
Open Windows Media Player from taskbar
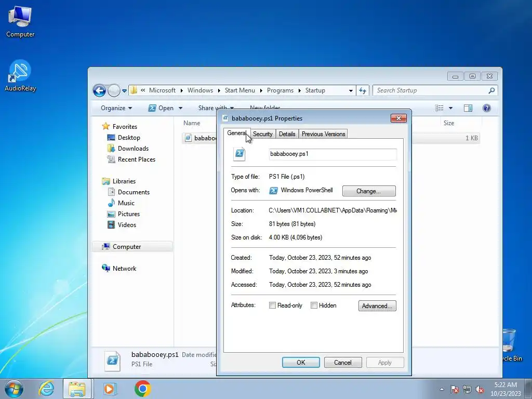pyautogui.click(x=109, y=389)
